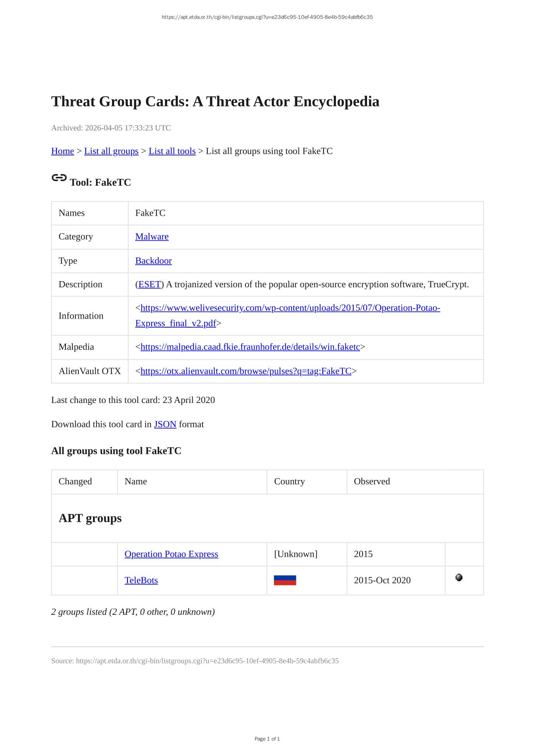Click the dark sphere icon in TeleBots row
Screen dimensions: 535x756
click(x=459, y=578)
